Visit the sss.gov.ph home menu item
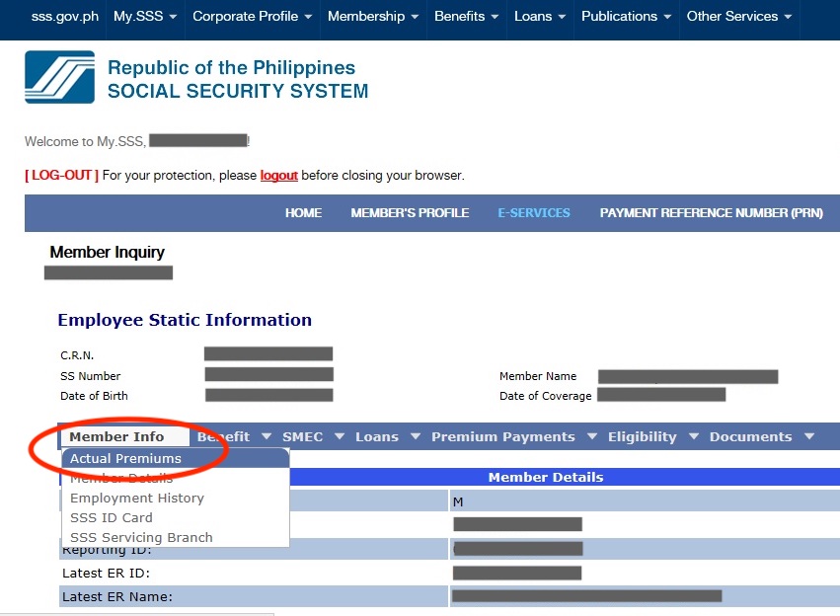Viewport: 840px width, 616px height. (x=65, y=16)
